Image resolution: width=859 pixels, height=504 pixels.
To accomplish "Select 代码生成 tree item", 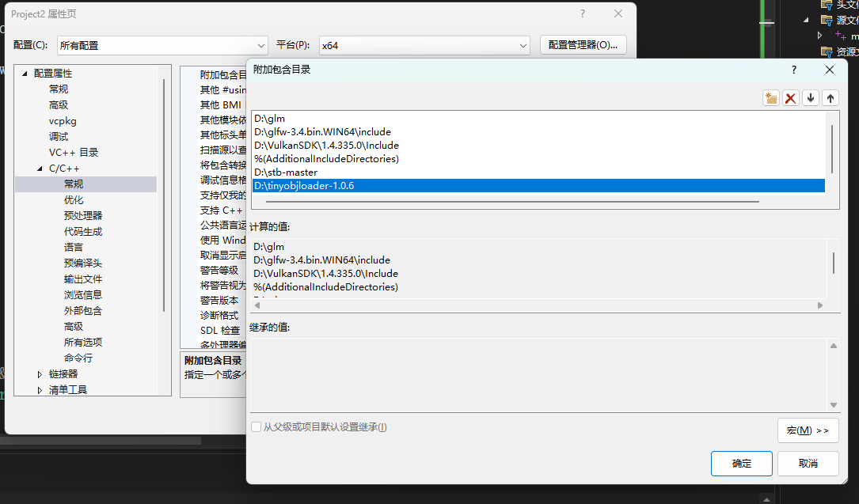I will pyautogui.click(x=82, y=232).
